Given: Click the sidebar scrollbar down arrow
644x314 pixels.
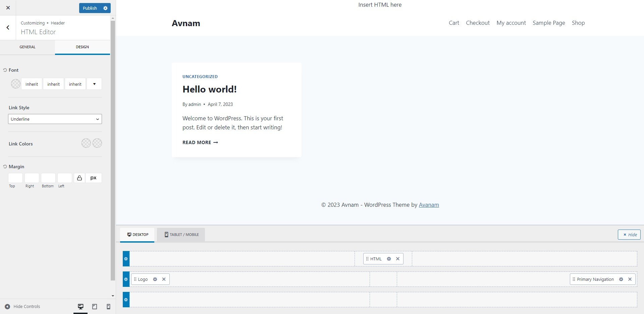Looking at the screenshot, I should [x=113, y=296].
